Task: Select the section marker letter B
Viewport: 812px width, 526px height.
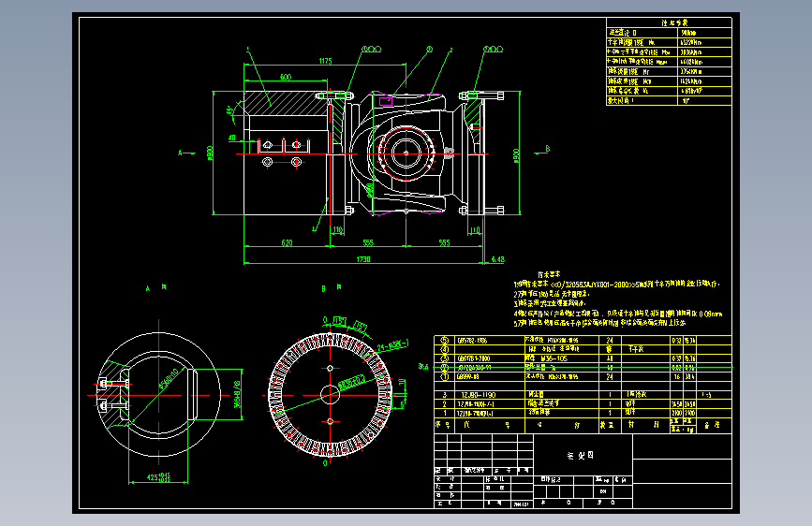Action: (x=547, y=149)
